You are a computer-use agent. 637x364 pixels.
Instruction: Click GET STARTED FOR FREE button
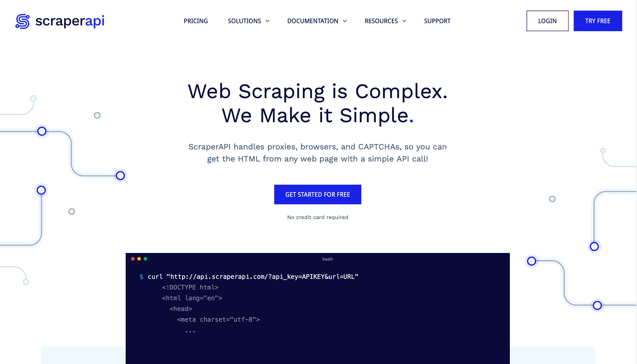point(317,194)
